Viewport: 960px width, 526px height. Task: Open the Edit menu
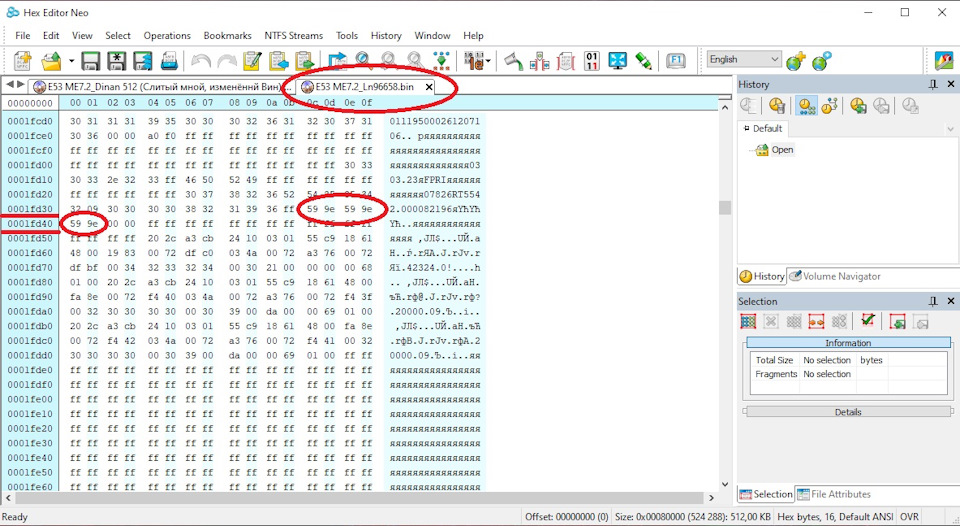[x=51, y=36]
